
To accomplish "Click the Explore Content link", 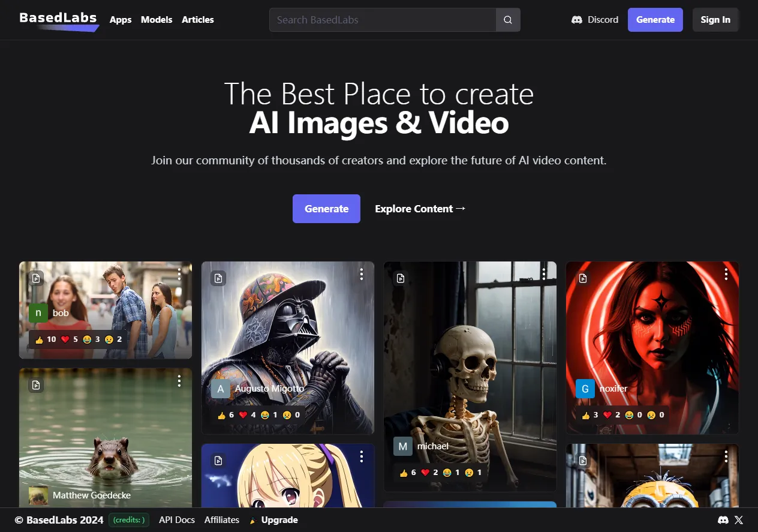I will pos(420,209).
